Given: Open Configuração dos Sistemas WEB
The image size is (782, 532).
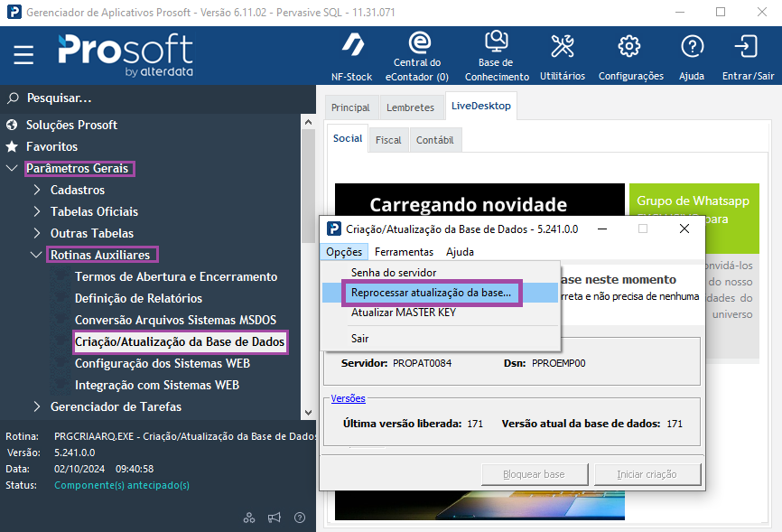Looking at the screenshot, I should coord(162,363).
